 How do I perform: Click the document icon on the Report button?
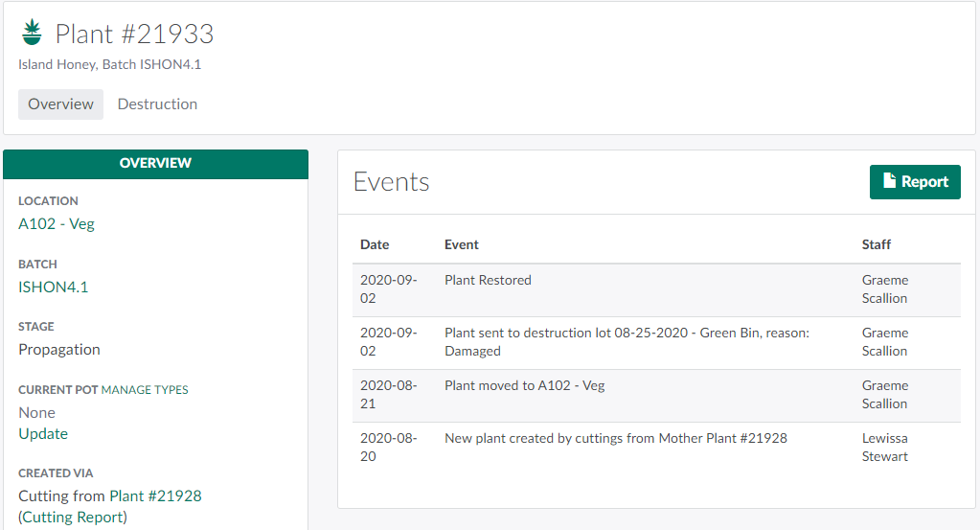(x=889, y=181)
